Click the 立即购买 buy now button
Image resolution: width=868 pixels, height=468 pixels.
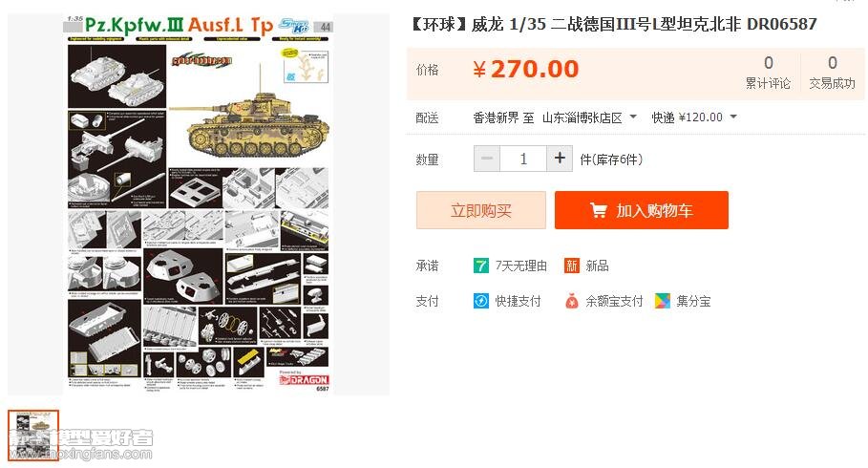(481, 210)
